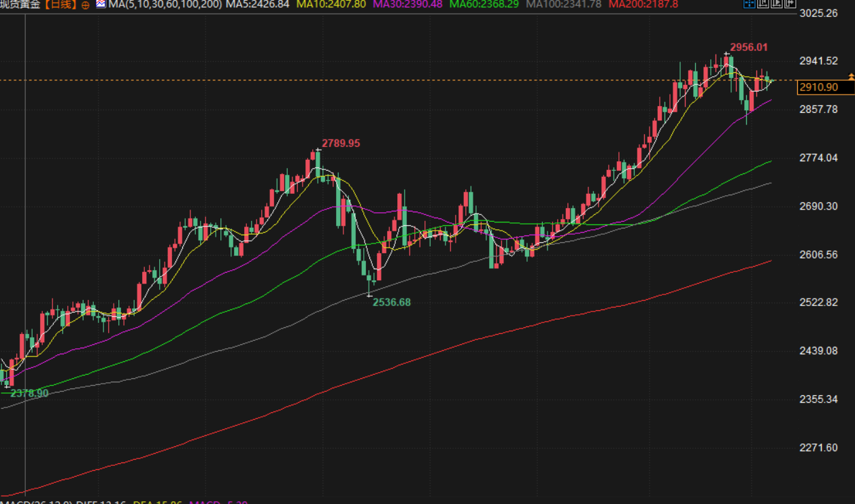This screenshot has height=504, width=855.
Task: Click the 2439.08 price axis label
Action: 818,350
